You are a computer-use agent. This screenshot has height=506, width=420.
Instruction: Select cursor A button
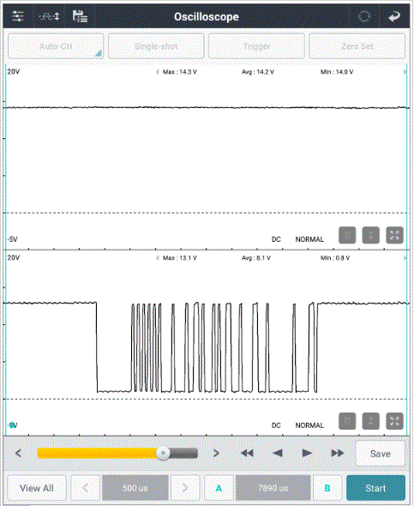point(219,488)
